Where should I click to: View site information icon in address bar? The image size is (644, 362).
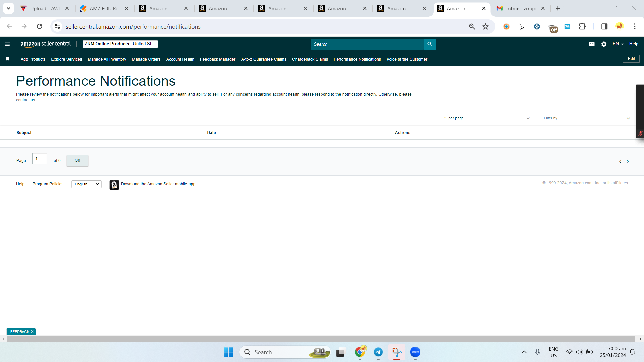click(58, 26)
